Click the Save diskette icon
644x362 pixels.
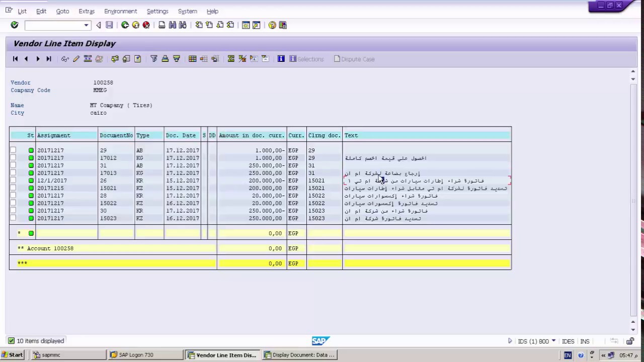click(109, 25)
